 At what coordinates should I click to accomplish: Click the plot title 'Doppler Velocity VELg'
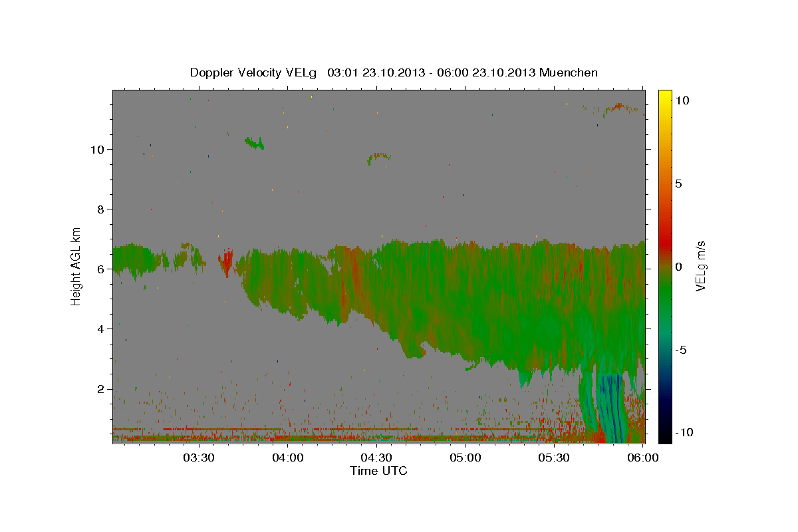[x=255, y=72]
